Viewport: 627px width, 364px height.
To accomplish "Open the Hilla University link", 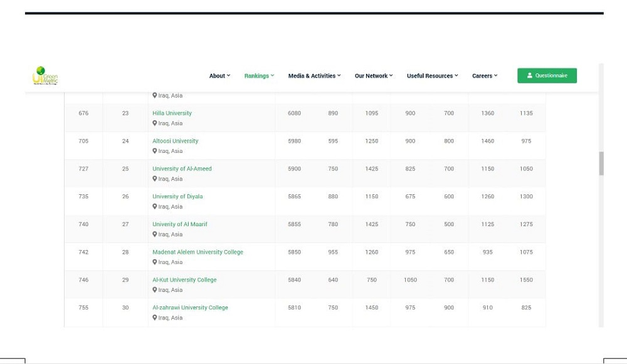I will click(x=172, y=113).
